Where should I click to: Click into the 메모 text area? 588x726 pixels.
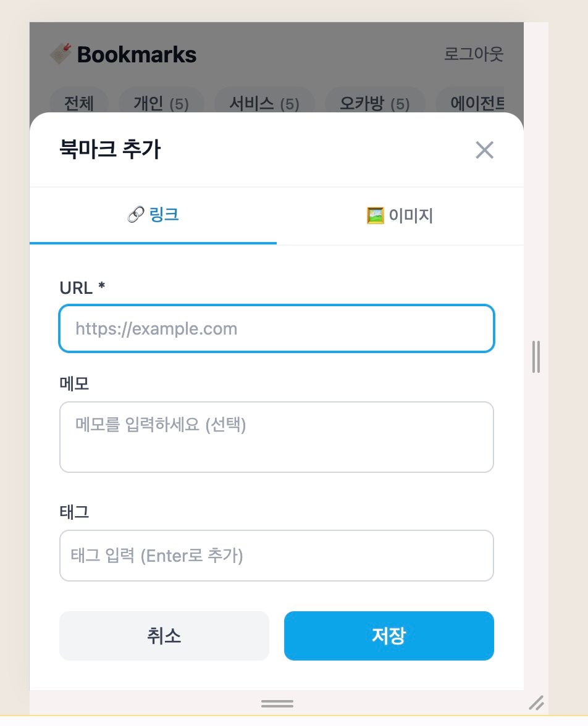277,437
